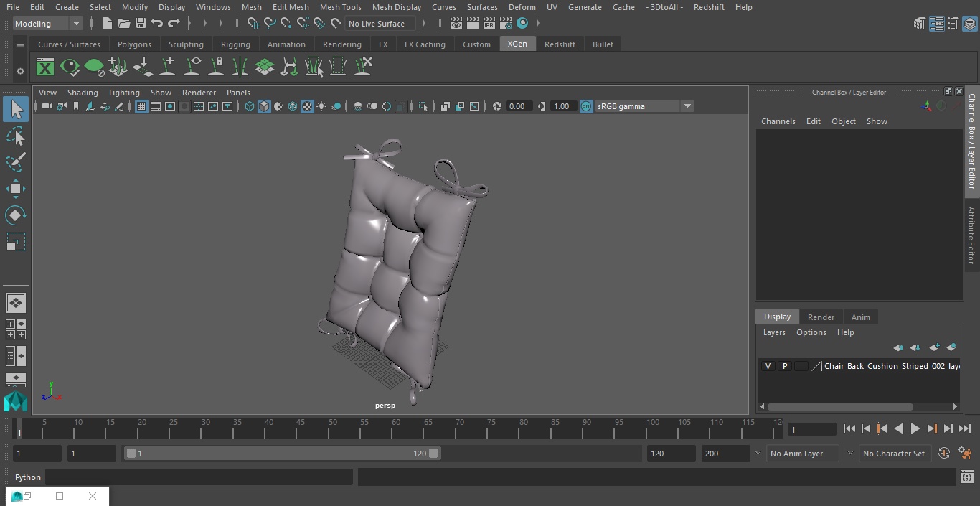Image resolution: width=980 pixels, height=506 pixels.
Task: Toggle wireframe shading in viewport
Action: pyautogui.click(x=250, y=106)
